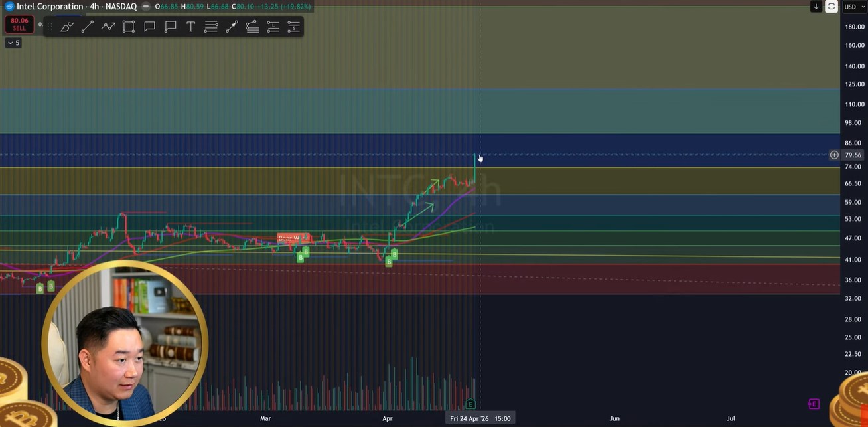Select the horizontal lines text-note tool
This screenshot has width=868, height=427.
pyautogui.click(x=211, y=27)
